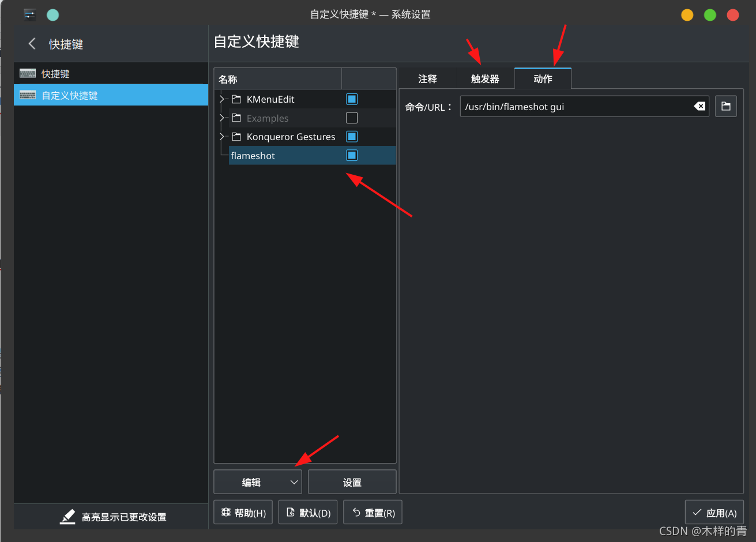Viewport: 756px width, 542px height.
Task: Click the 帮助(H) button
Action: click(243, 512)
